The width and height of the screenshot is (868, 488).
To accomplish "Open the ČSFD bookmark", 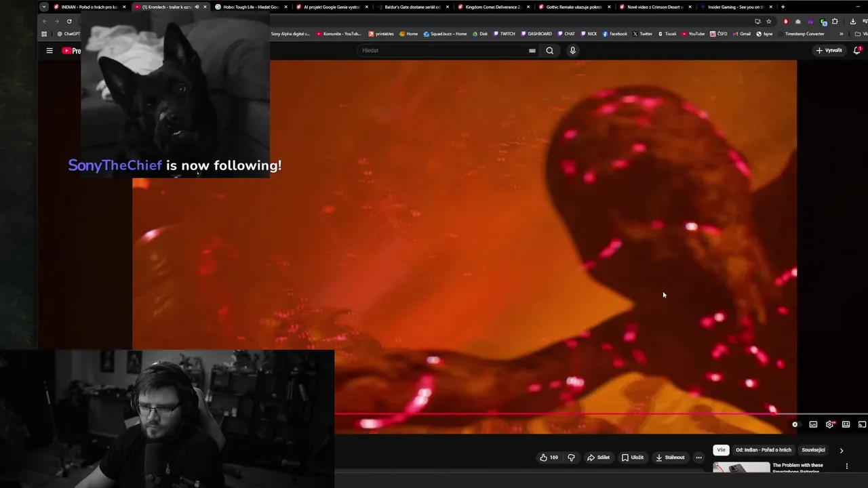I will [x=719, y=34].
